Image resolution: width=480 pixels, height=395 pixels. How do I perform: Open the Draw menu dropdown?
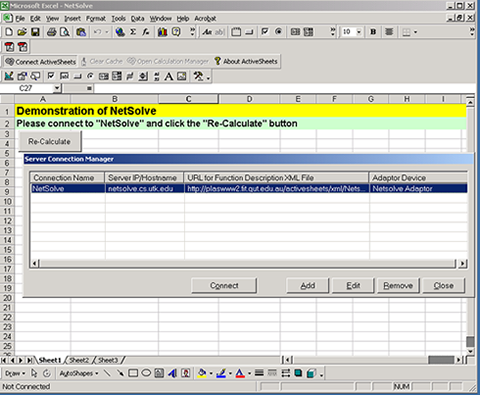(15, 373)
